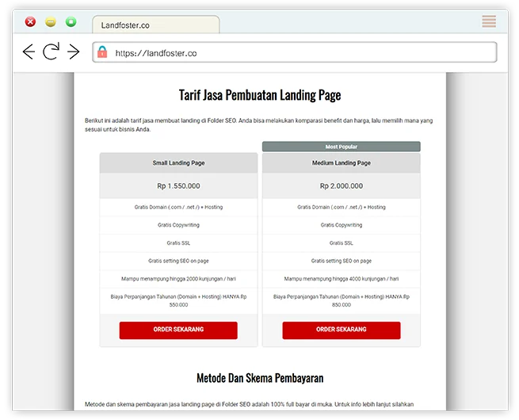Viewport: 519px width, 420px height.
Task: Click the Rp 1.550.000 price
Action: click(178, 186)
